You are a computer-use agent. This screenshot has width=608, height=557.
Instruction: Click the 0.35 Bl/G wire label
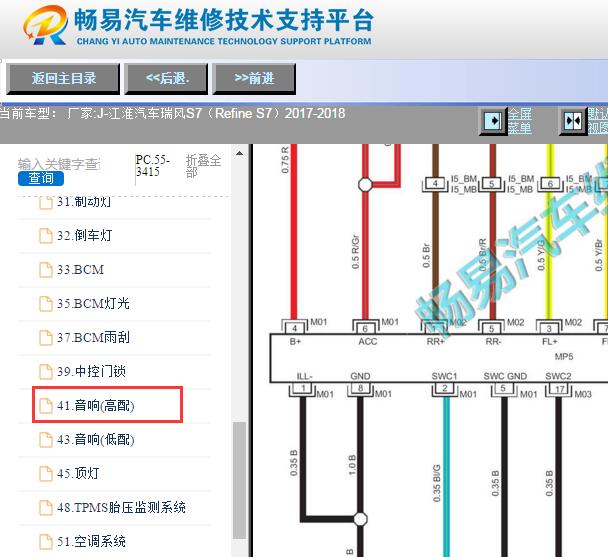pyautogui.click(x=437, y=483)
